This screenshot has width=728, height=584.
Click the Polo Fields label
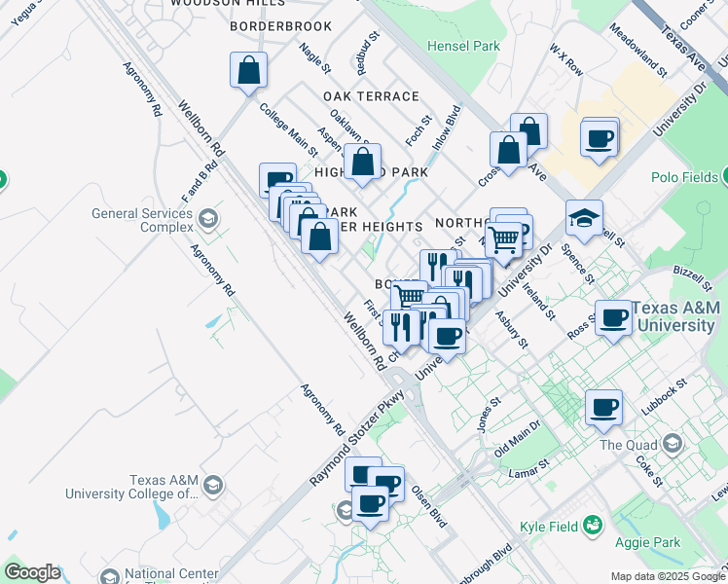(x=684, y=177)
